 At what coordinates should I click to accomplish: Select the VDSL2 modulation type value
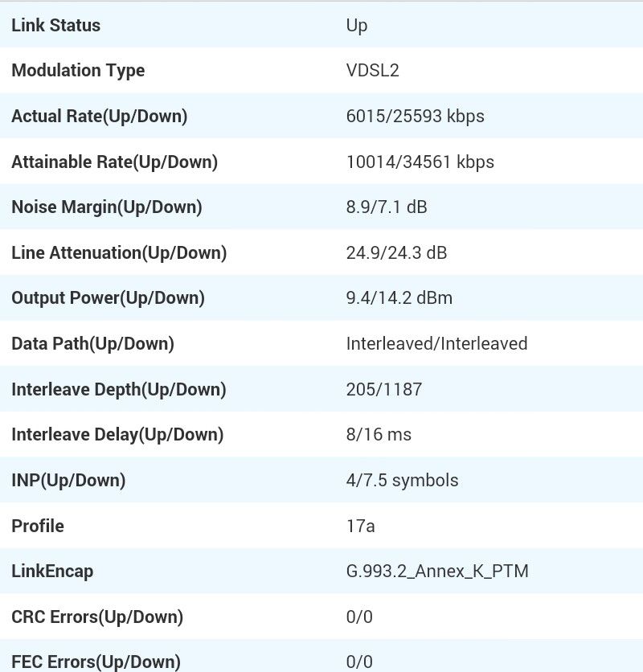click(372, 70)
